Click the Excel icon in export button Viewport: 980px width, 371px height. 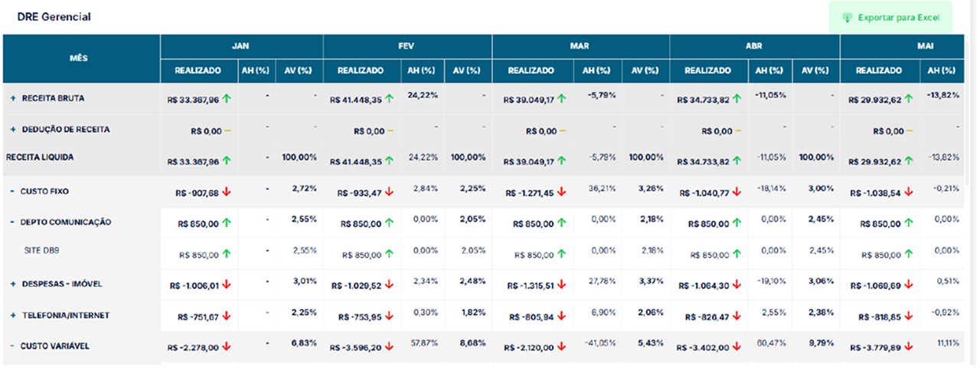point(848,17)
